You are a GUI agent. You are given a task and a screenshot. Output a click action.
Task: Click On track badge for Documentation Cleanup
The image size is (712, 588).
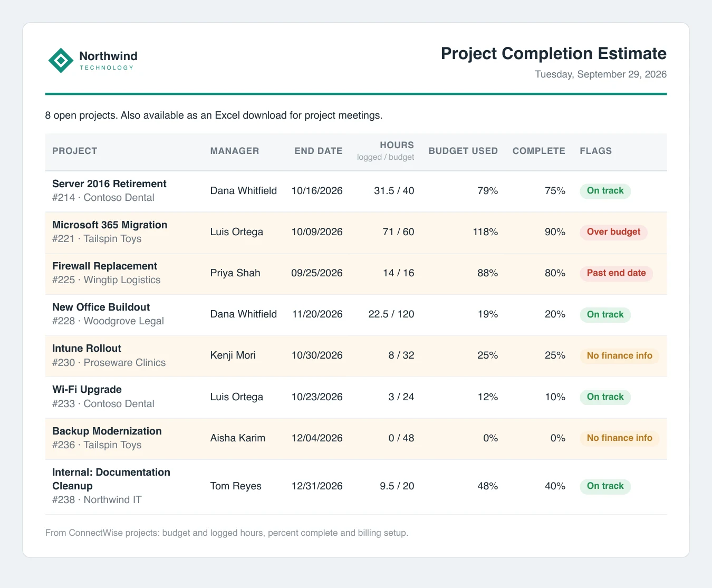605,486
